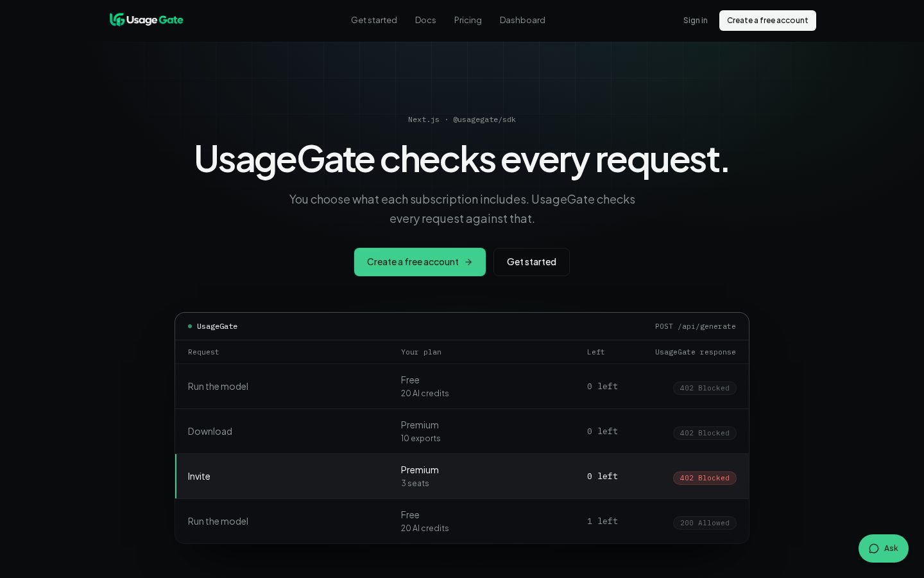The height and width of the screenshot is (578, 924).
Task: Click the 200 Allowed badge
Action: [705, 523]
